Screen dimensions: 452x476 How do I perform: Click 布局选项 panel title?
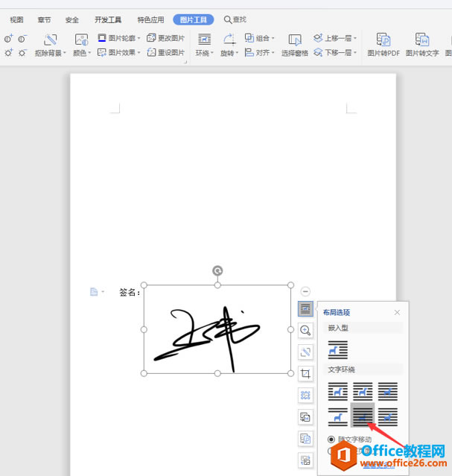point(337,312)
